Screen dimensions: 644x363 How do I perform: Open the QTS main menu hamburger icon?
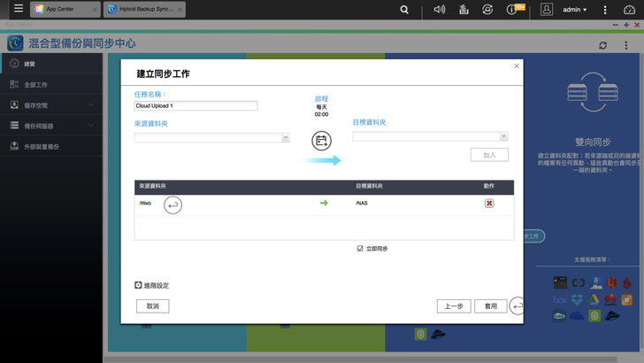click(x=19, y=9)
